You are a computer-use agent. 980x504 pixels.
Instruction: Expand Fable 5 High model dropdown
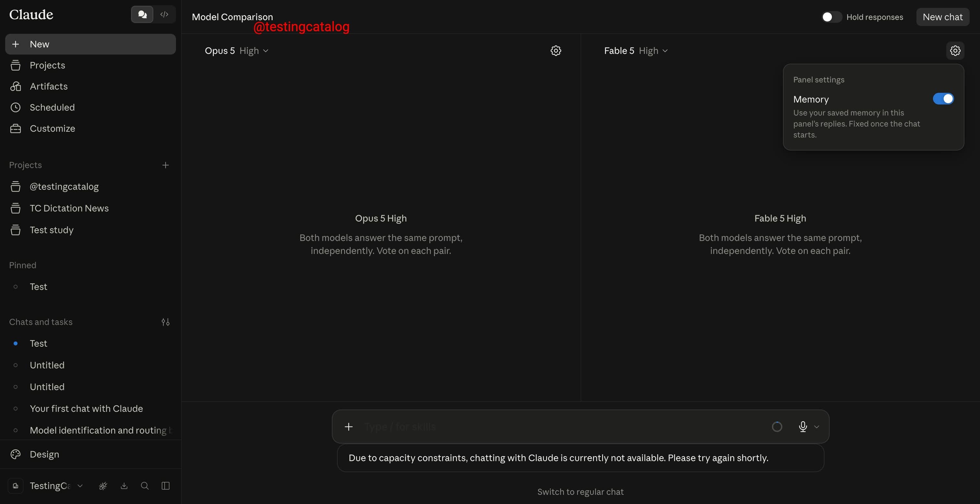pyautogui.click(x=636, y=51)
